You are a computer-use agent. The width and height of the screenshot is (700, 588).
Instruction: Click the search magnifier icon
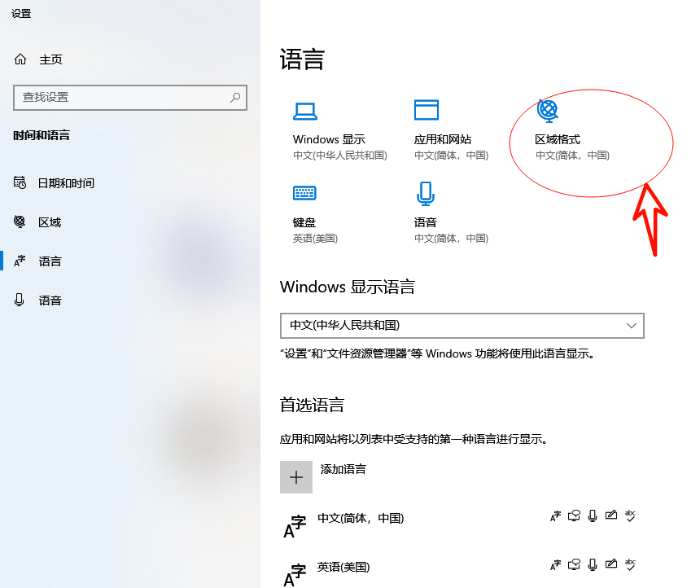(x=235, y=98)
